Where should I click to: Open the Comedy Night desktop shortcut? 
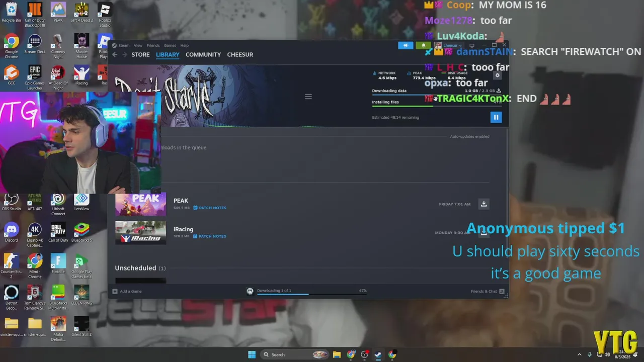click(58, 46)
